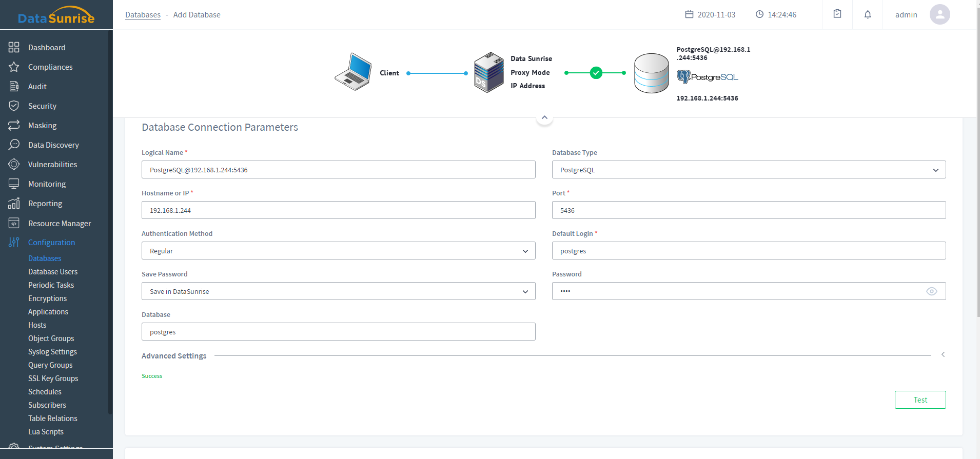Image resolution: width=980 pixels, height=459 pixels.
Task: Open the Database Type dropdown
Action: 749,170
